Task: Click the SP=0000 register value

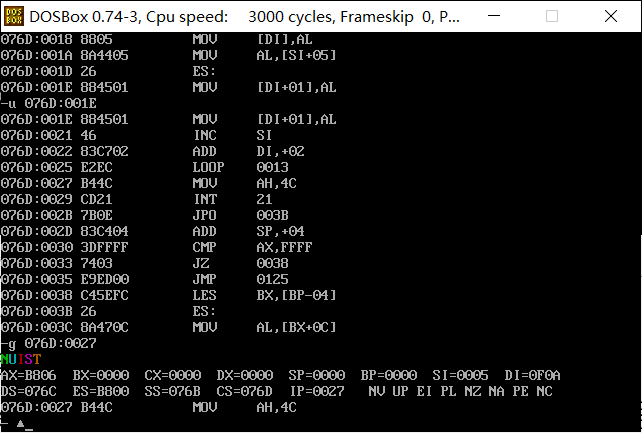Action: pyautogui.click(x=316, y=375)
